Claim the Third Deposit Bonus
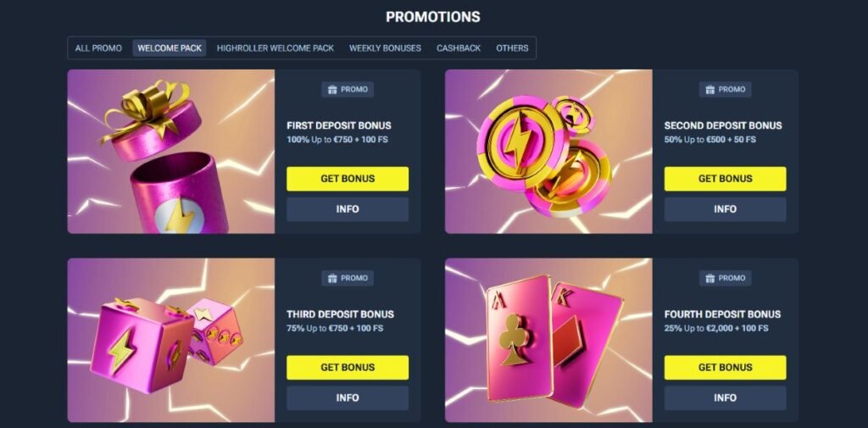The width and height of the screenshot is (868, 428). [x=348, y=368]
